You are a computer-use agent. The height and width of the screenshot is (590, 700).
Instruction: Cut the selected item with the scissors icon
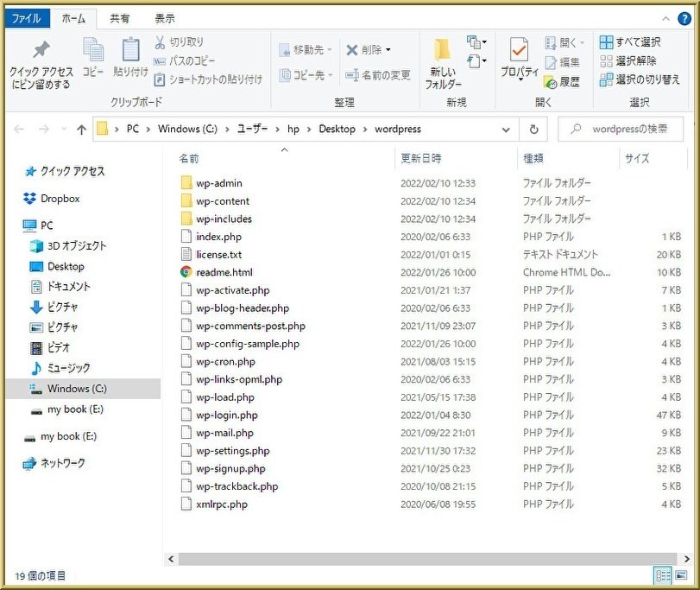(179, 42)
